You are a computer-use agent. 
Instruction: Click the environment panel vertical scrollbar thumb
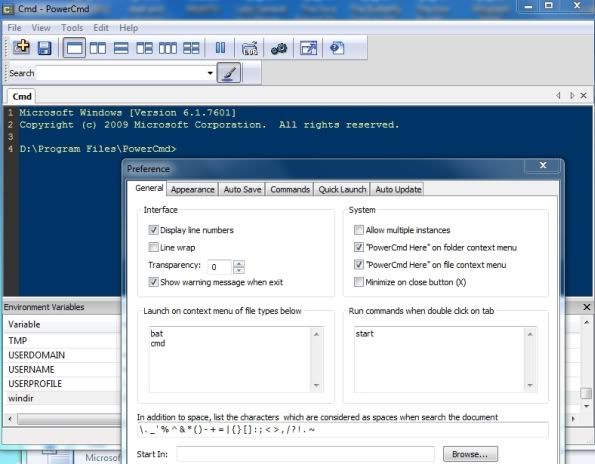(x=587, y=393)
